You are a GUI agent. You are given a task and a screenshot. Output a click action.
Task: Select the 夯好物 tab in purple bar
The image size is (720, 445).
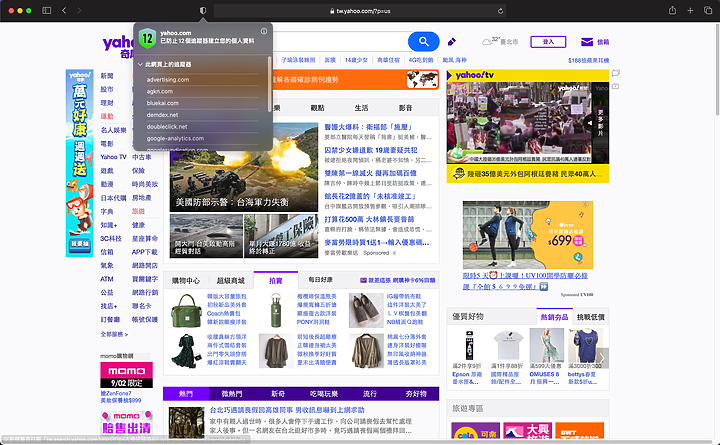click(416, 394)
